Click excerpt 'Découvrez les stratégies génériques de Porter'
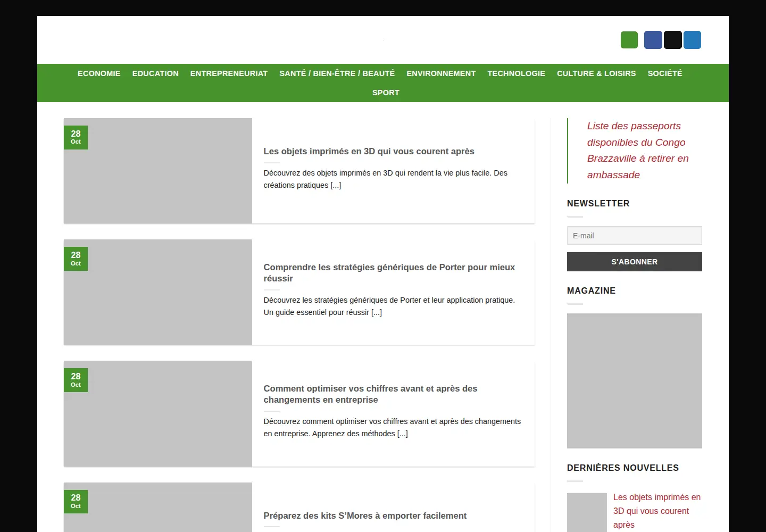766x532 pixels. pos(389,306)
